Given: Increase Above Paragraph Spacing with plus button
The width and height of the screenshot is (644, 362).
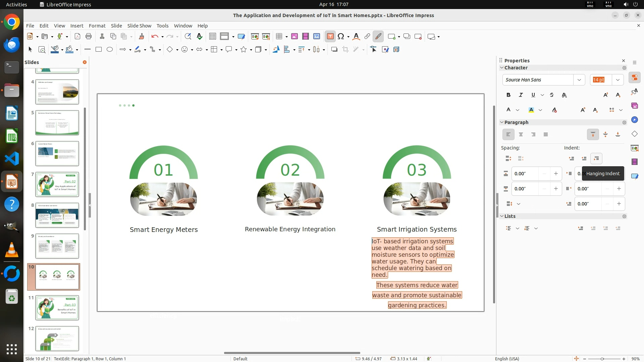Looking at the screenshot, I should pos(556,174).
